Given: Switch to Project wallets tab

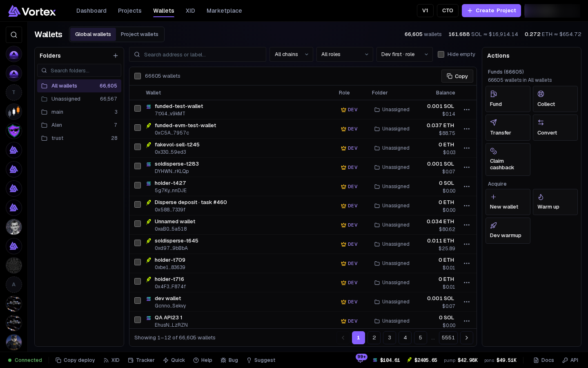Looking at the screenshot, I should click(139, 34).
